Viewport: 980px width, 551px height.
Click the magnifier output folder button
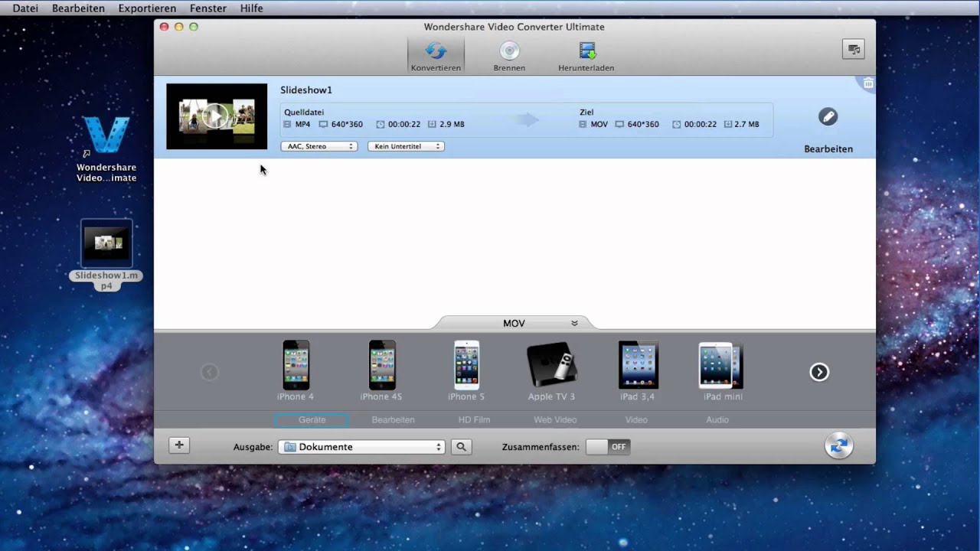(x=461, y=447)
